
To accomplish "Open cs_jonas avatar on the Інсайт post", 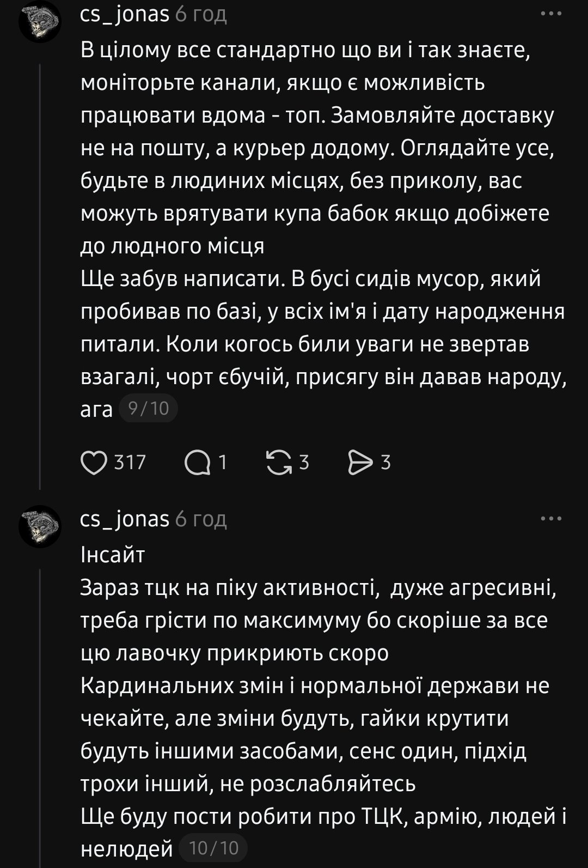I will click(40, 526).
